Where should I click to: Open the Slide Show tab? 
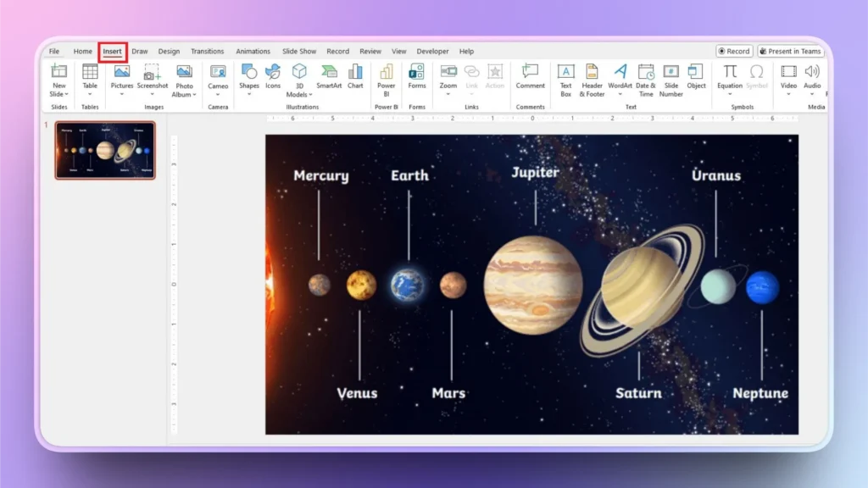tap(298, 51)
